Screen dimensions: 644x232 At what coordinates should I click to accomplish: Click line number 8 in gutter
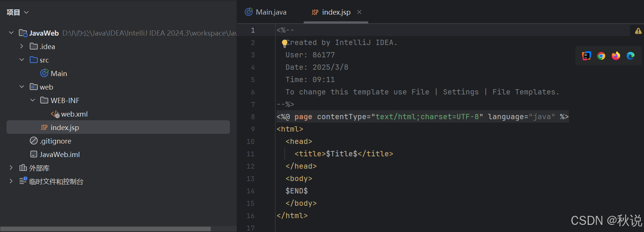click(253, 117)
